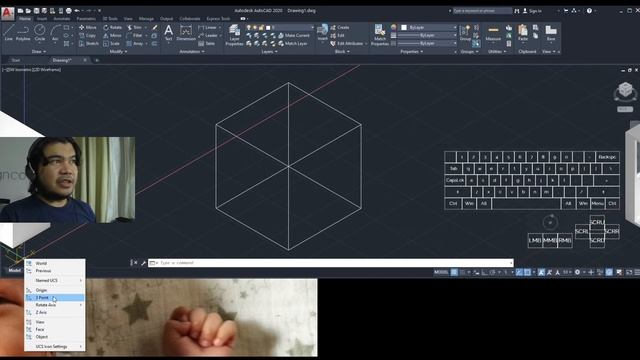
Task: Click the Copy tool in Modify panel
Action: 87,36
